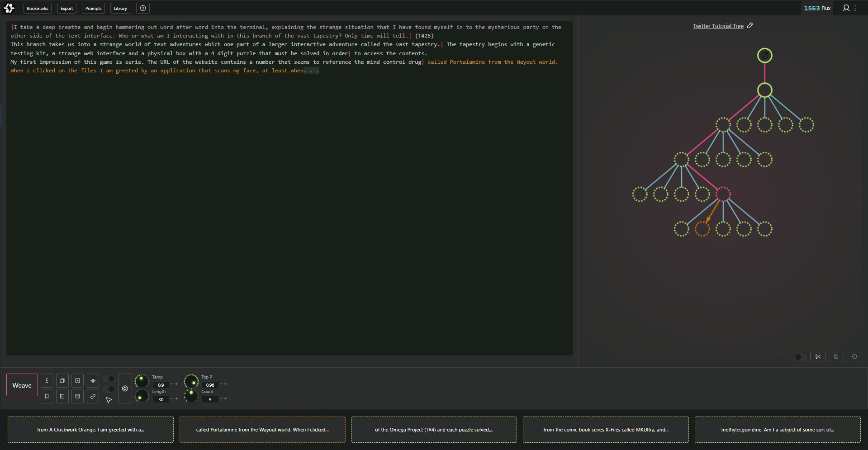The image size is (868, 450).
Task: Pick the "from the comic book series X-Files" card
Action: click(x=606, y=430)
